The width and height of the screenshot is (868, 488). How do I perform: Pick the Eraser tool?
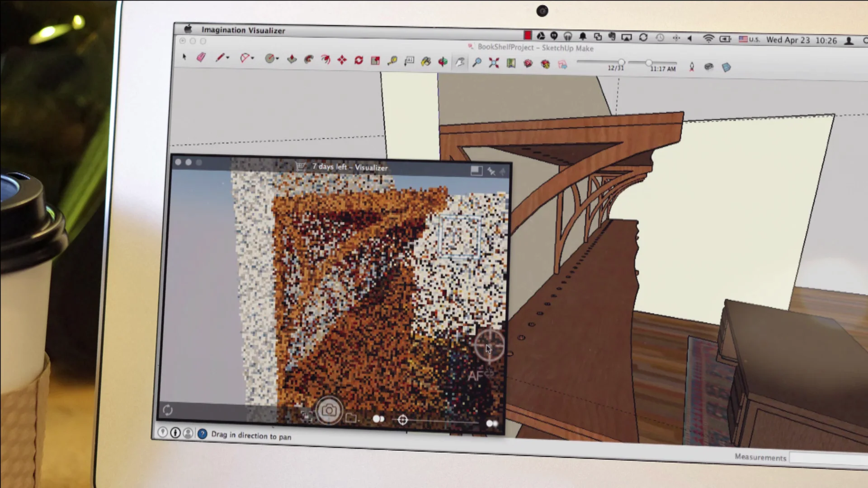201,57
